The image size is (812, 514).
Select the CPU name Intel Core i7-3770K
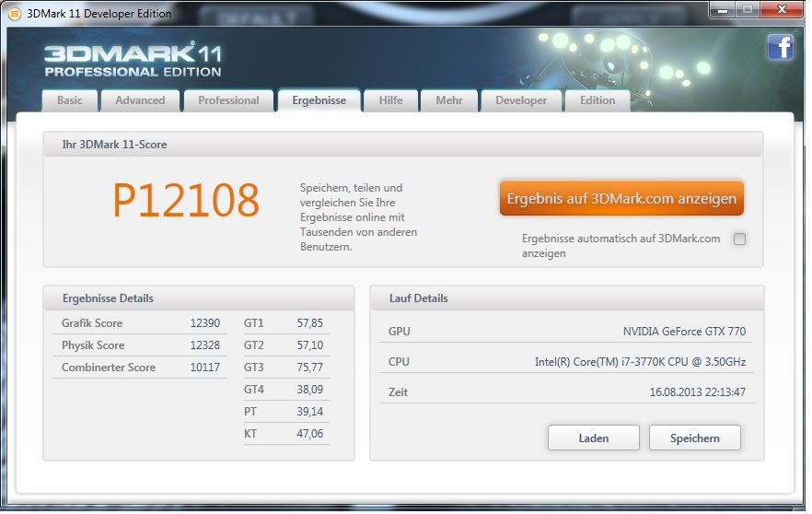coord(640,362)
